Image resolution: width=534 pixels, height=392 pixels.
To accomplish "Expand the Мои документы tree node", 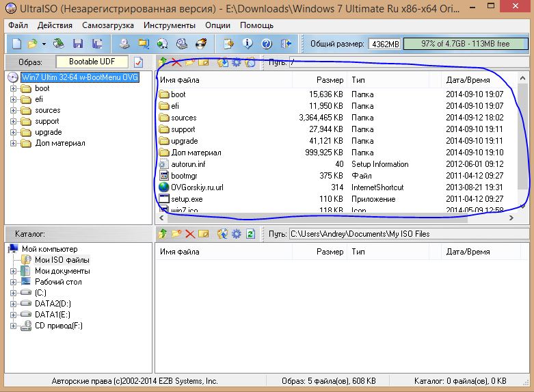I will [13, 272].
